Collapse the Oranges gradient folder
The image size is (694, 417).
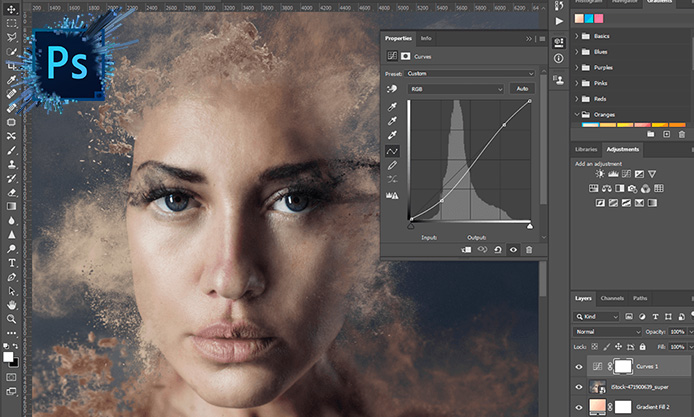click(x=577, y=114)
